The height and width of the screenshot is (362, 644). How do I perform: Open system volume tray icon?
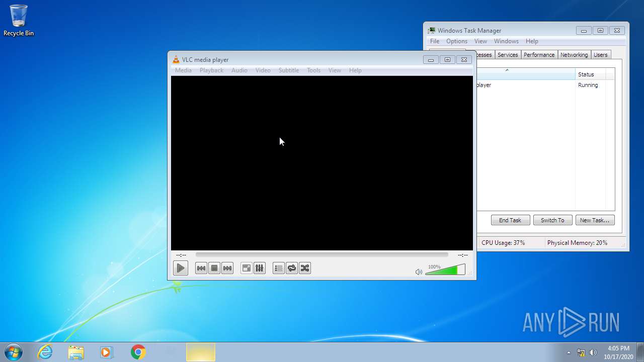(593, 352)
